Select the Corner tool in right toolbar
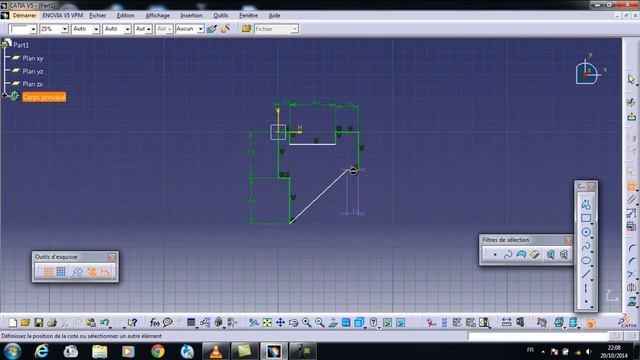 tap(631, 248)
